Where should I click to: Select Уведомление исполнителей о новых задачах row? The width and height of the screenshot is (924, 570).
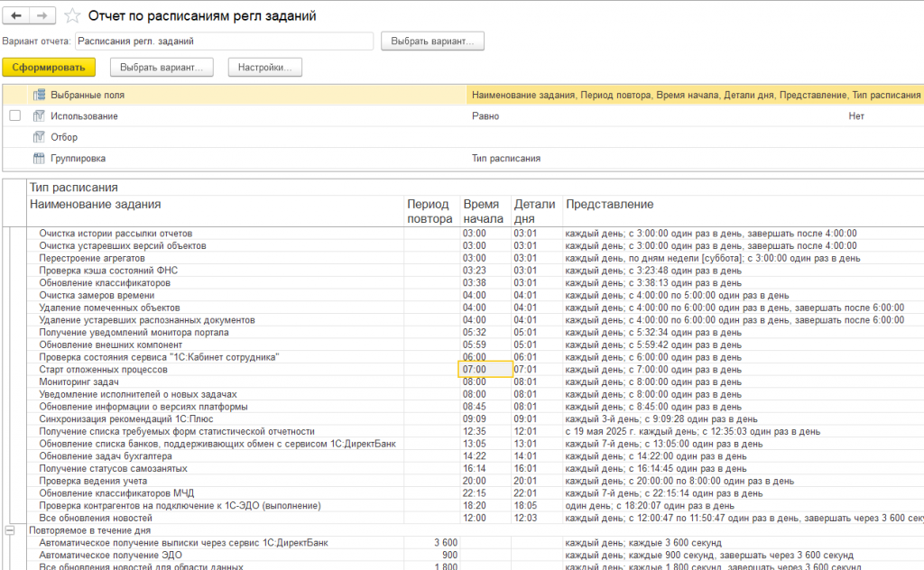[138, 394]
